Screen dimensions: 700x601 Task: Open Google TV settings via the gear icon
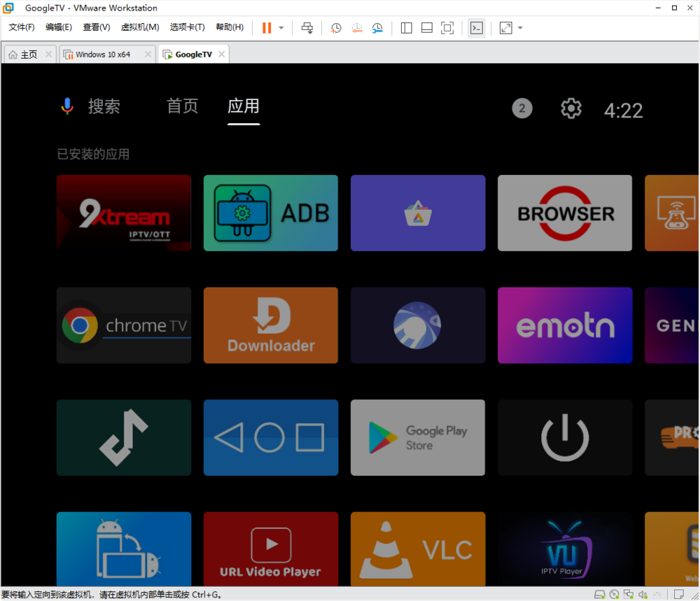[570, 108]
